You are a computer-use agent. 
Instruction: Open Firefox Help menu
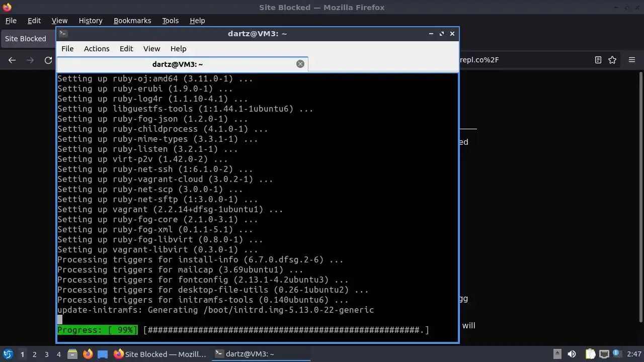click(x=197, y=21)
